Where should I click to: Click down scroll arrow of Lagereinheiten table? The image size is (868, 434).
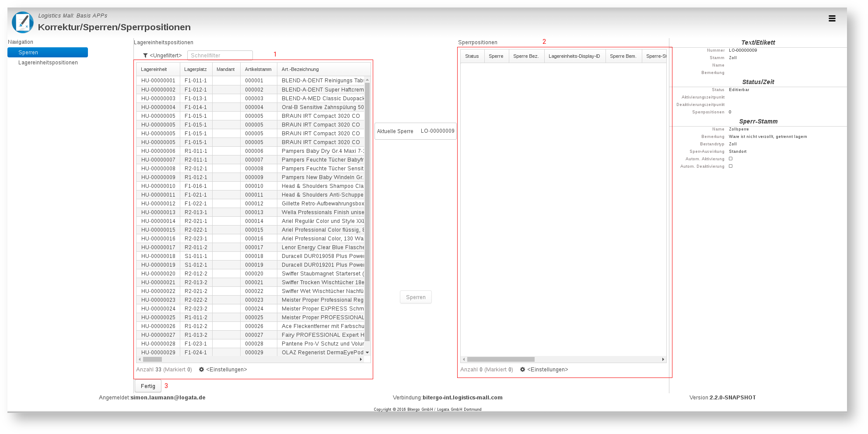(x=367, y=353)
